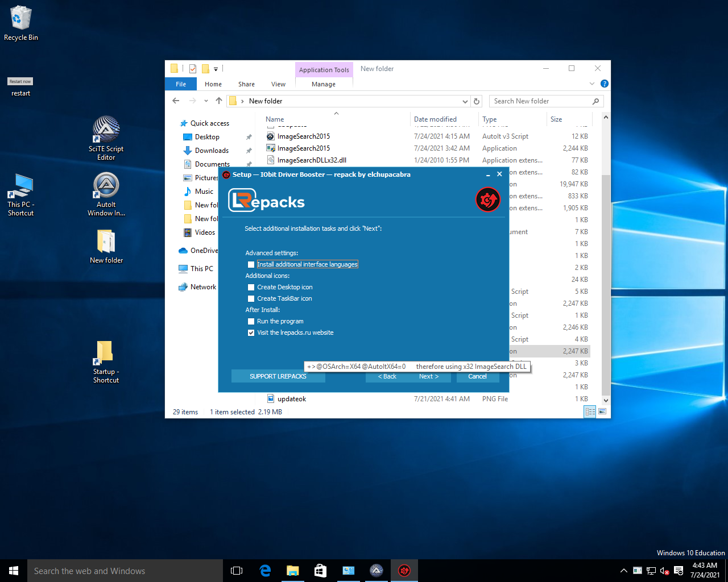Click the Explorer vertical scrollbar down arrow
Viewport: 728px width, 582px height.
click(606, 400)
